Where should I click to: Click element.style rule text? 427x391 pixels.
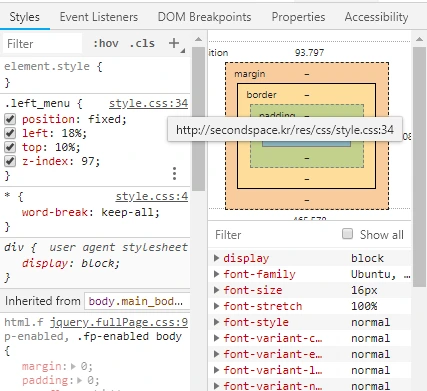tap(47, 66)
